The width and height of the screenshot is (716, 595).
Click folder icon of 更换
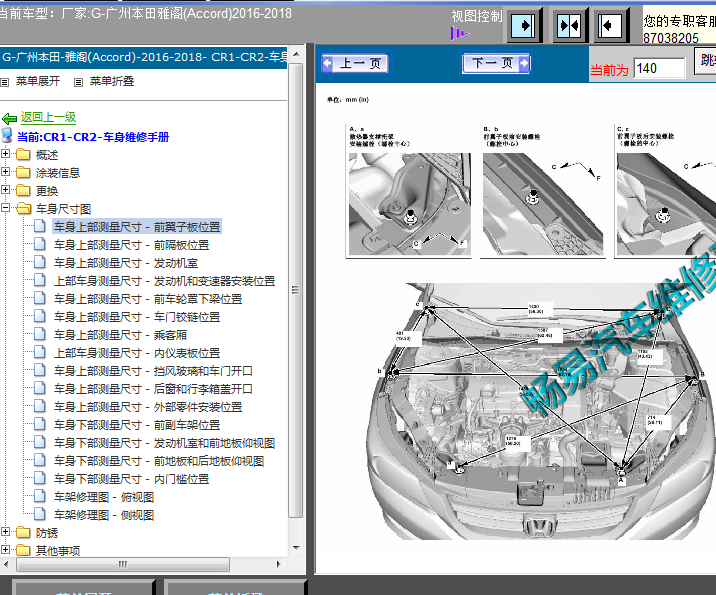23,191
